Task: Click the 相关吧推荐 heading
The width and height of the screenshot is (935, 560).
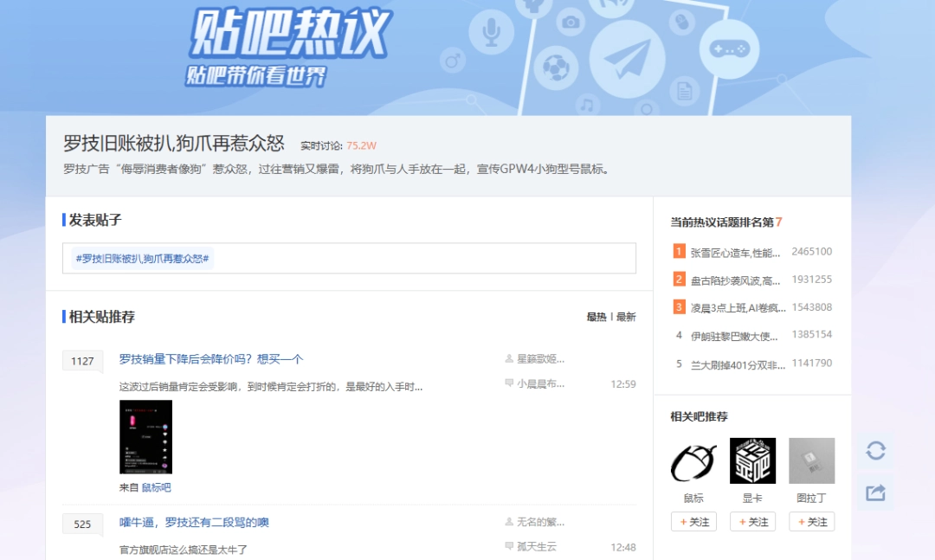Action: (x=699, y=417)
